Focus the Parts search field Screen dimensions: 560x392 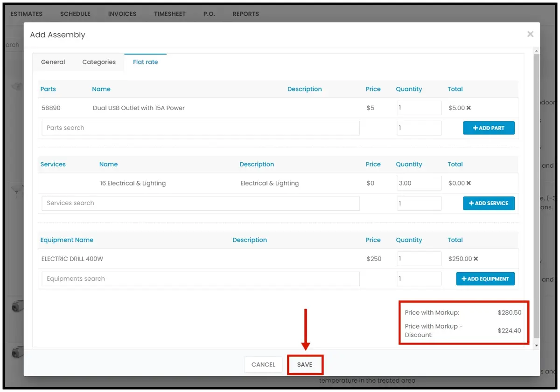[201, 128]
